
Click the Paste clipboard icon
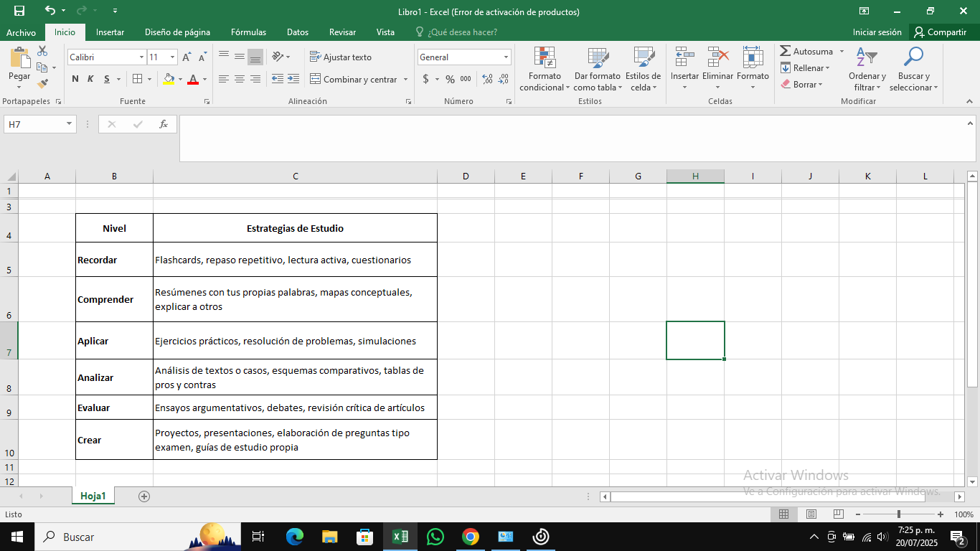pos(19,58)
